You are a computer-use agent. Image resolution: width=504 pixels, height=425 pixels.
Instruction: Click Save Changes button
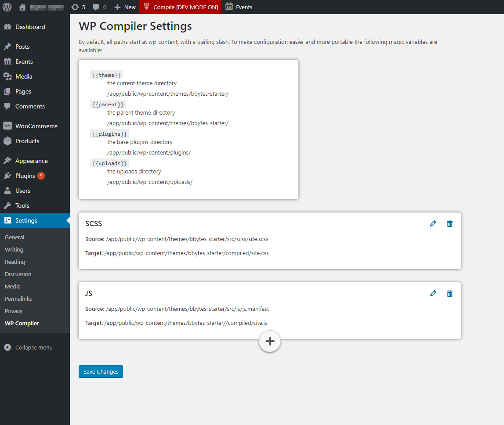[101, 372]
